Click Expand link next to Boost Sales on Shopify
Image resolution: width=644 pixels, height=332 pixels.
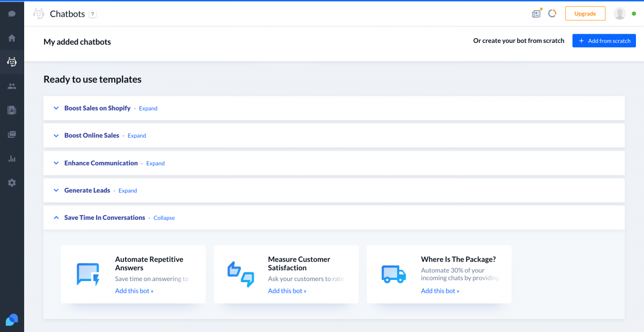(148, 108)
